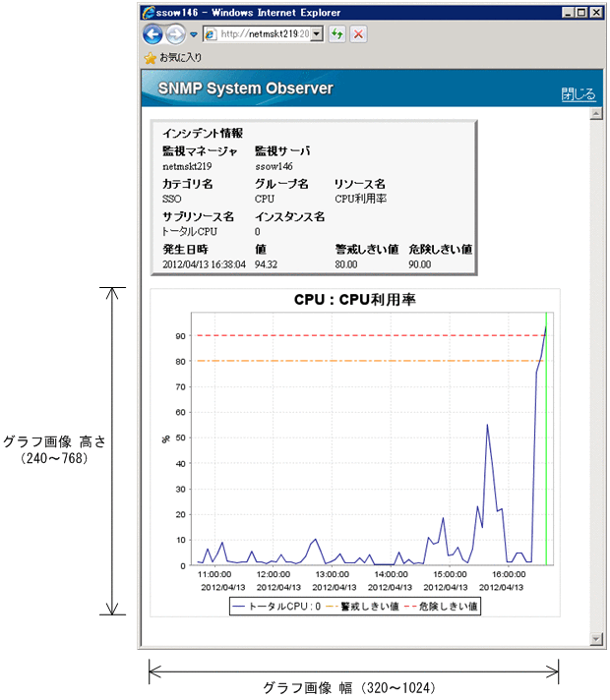
Task: Click the 警戒しきい値 column label in incident box
Action: point(367,249)
